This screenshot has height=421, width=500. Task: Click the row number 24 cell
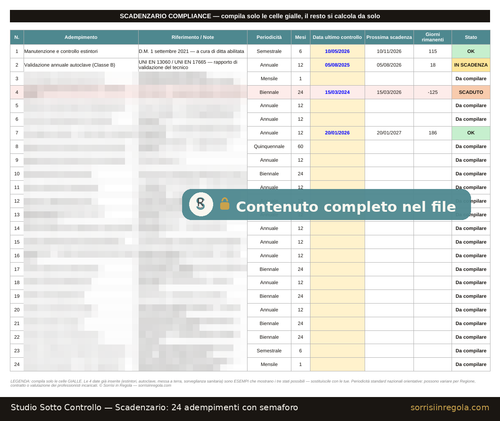click(17, 364)
